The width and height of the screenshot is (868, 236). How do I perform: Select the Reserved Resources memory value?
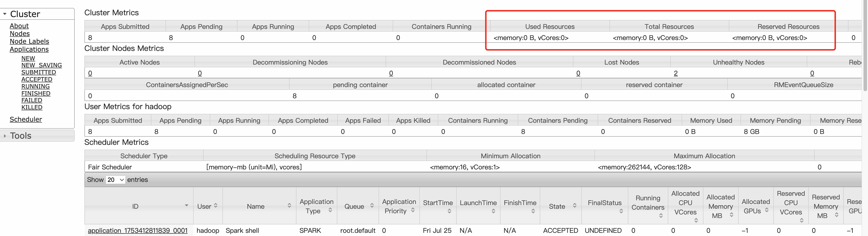tap(770, 38)
